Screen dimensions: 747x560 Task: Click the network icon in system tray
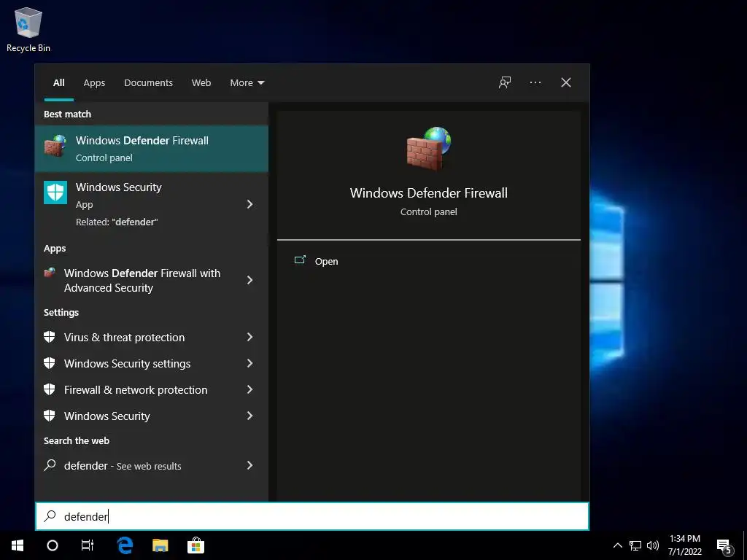(x=635, y=545)
